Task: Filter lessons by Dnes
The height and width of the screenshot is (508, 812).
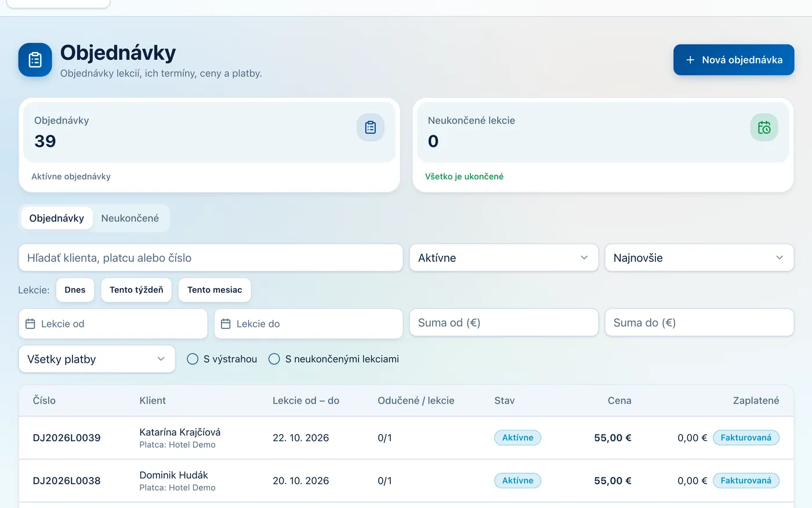Action: click(x=75, y=290)
